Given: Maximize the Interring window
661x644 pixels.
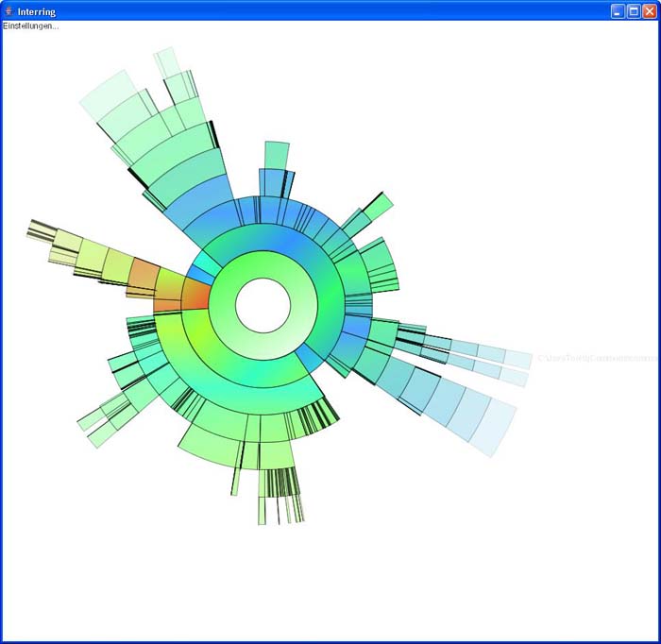Looking at the screenshot, I should point(634,11).
